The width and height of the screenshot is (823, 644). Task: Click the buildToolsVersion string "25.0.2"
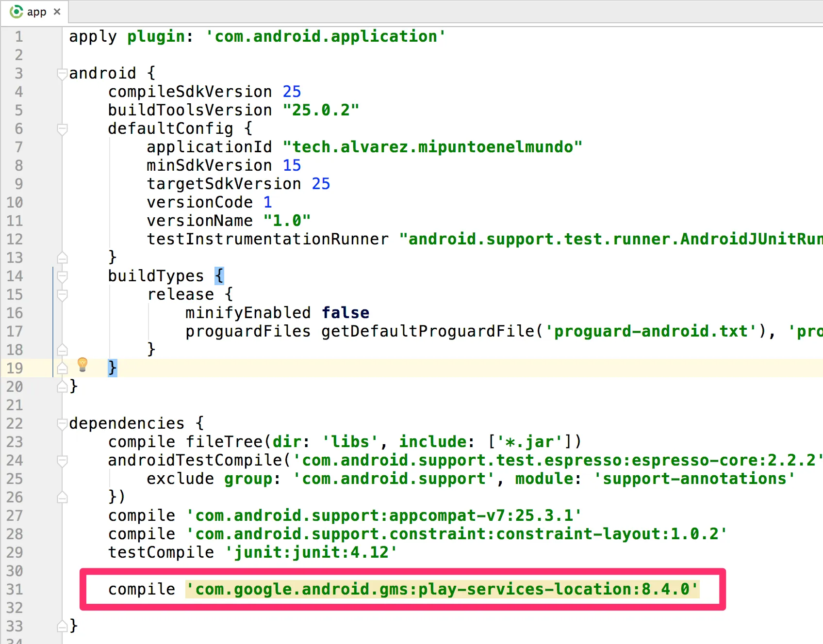pyautogui.click(x=321, y=110)
